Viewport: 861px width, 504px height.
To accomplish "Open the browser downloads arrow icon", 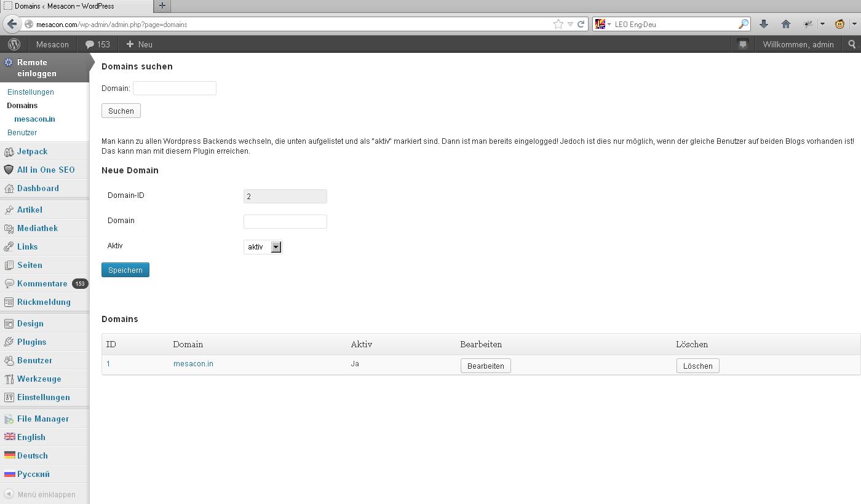I will (764, 24).
